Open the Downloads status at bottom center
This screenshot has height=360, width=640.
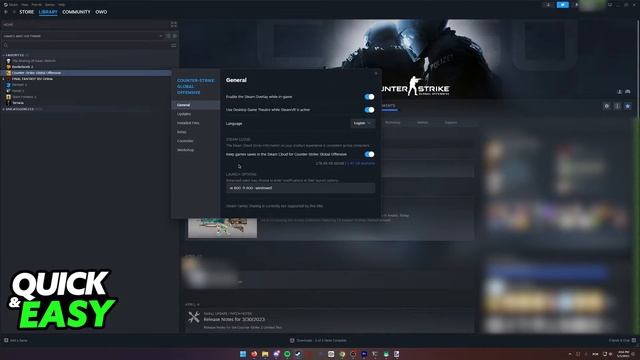[318, 340]
